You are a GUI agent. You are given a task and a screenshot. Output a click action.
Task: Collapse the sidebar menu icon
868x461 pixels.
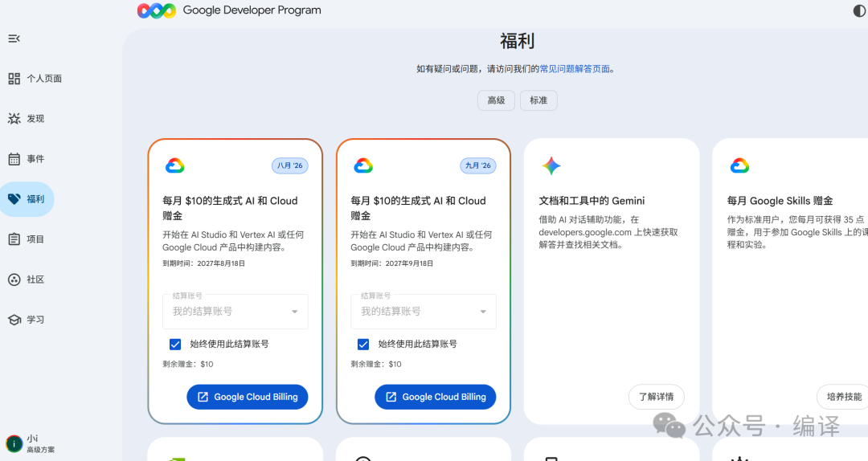click(x=14, y=39)
